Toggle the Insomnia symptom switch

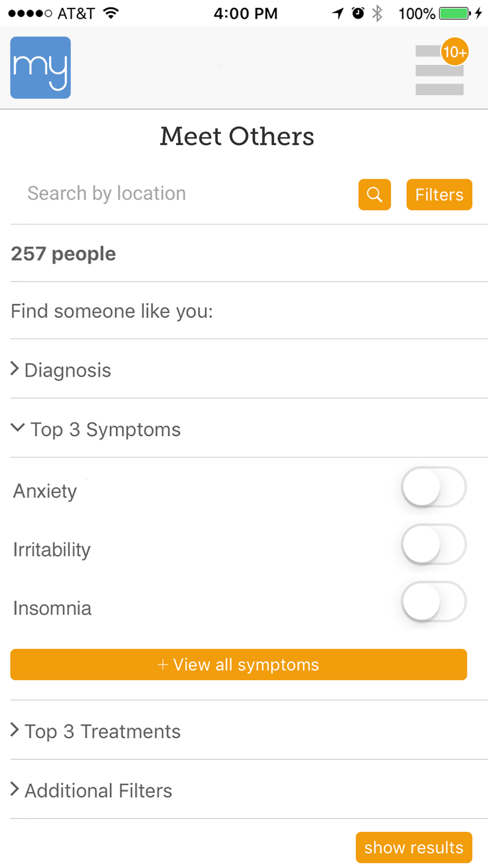point(433,601)
